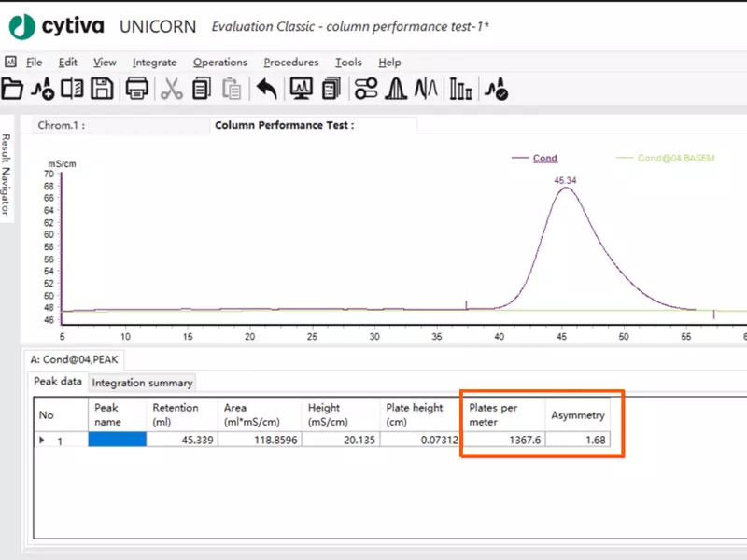This screenshot has width=747, height=560.
Task: Open the Integrate menu
Action: 154,63
